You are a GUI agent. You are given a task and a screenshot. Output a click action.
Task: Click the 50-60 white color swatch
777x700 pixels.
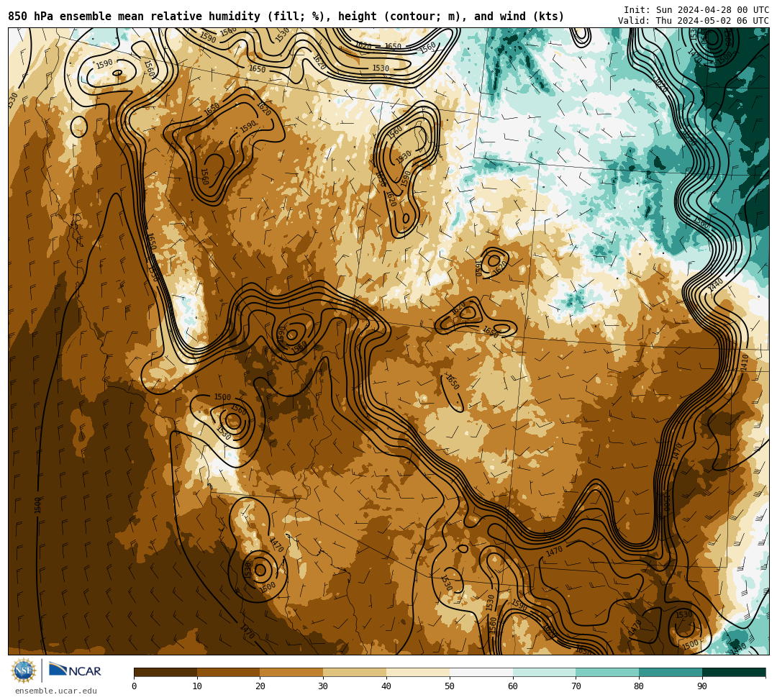click(481, 672)
